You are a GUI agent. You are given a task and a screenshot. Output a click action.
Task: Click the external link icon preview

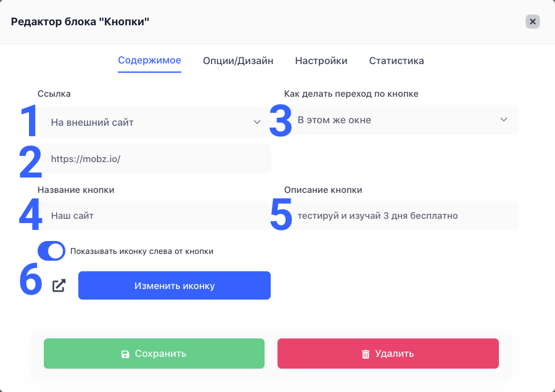pyautogui.click(x=59, y=285)
